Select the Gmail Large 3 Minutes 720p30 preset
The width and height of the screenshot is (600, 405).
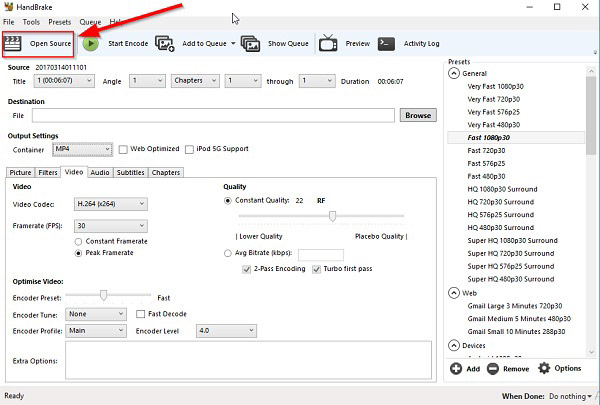(515, 306)
